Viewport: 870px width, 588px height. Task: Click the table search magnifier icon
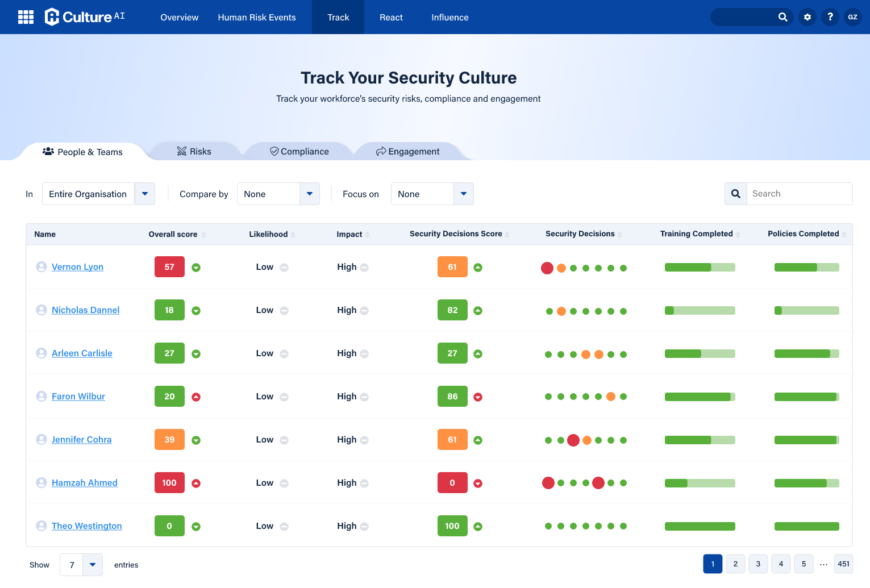coord(736,194)
